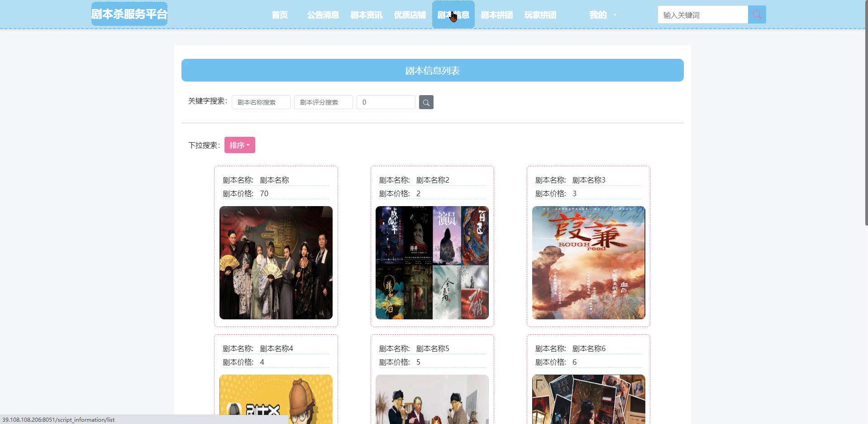Select the 剧本信息 navigation tab

[453, 14]
